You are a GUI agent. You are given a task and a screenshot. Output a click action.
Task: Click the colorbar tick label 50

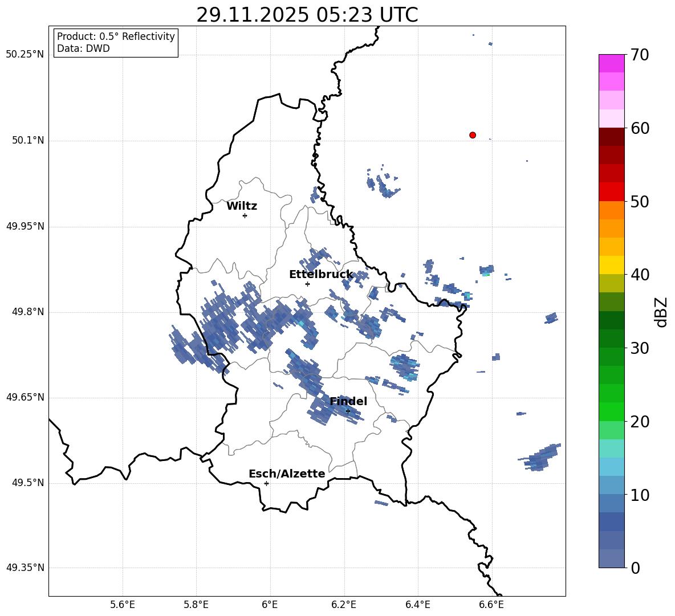click(640, 201)
